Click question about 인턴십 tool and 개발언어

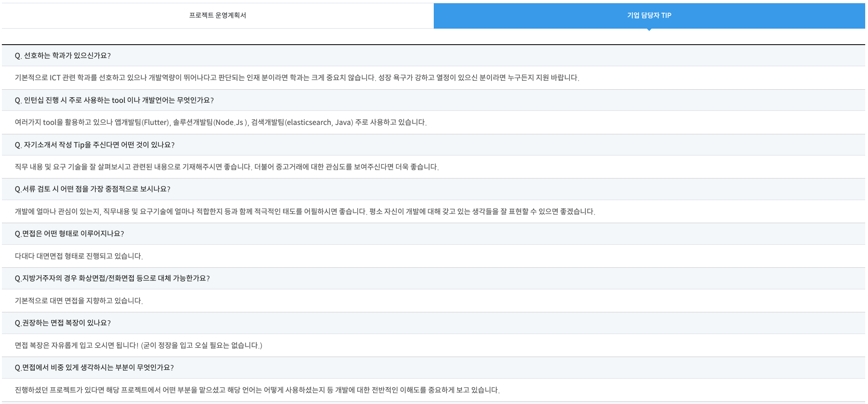tap(114, 100)
